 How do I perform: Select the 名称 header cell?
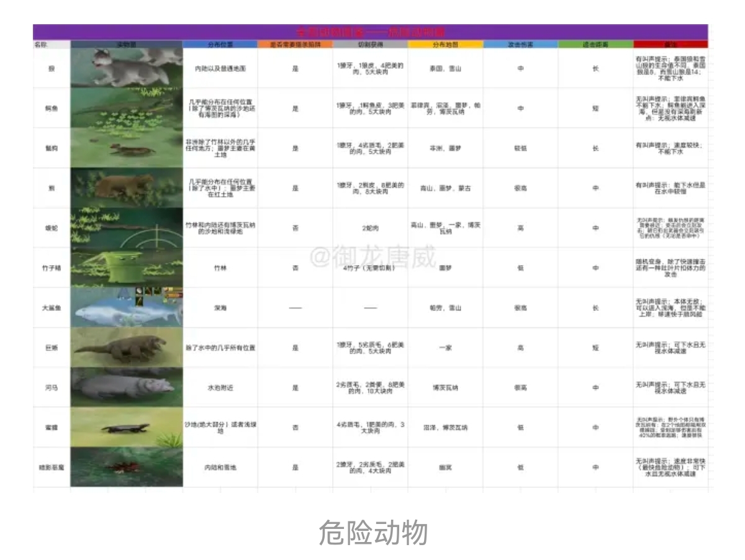(x=41, y=45)
